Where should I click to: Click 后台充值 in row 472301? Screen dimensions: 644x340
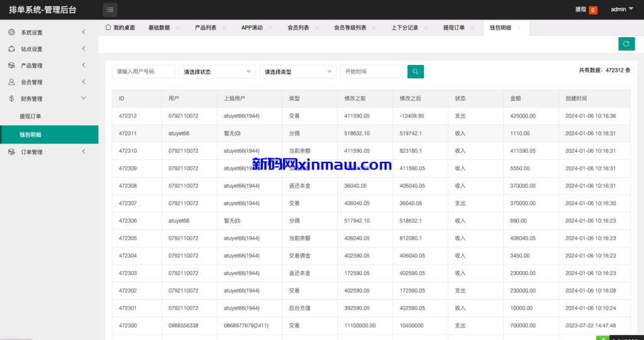(299, 308)
